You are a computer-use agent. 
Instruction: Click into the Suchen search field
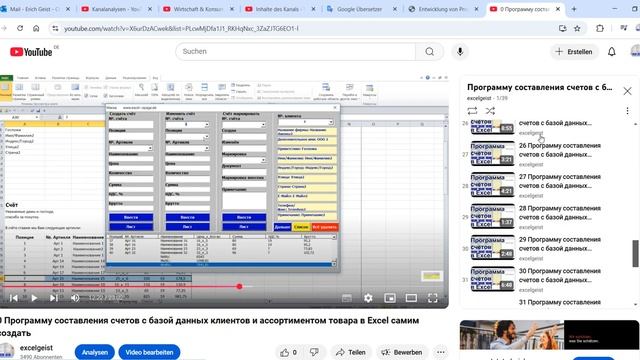tap(296, 51)
